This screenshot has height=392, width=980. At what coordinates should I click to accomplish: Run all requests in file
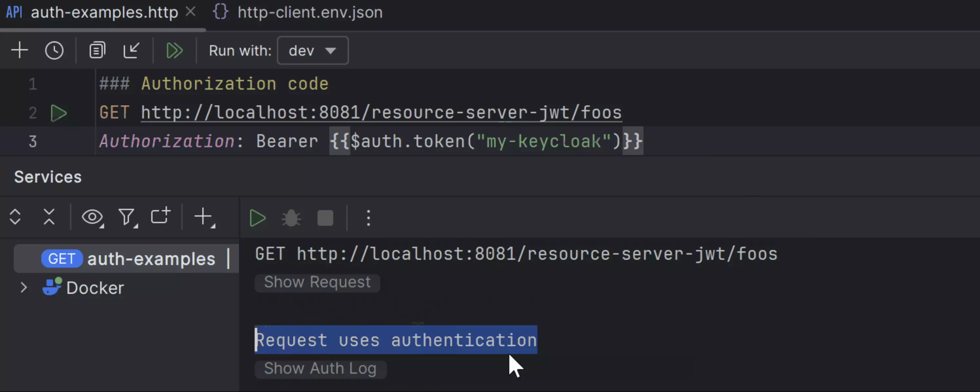tap(174, 50)
